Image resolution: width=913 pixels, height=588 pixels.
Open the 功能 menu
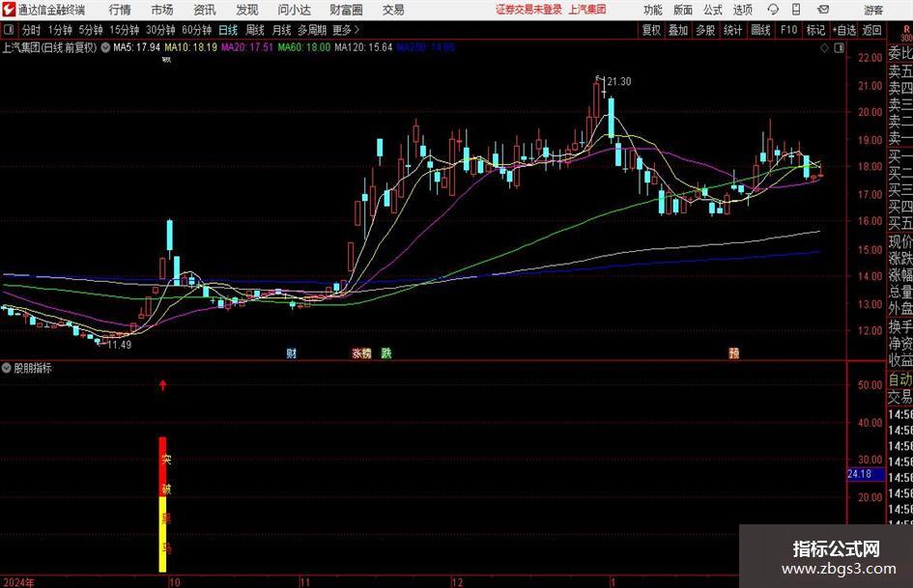[x=653, y=10]
